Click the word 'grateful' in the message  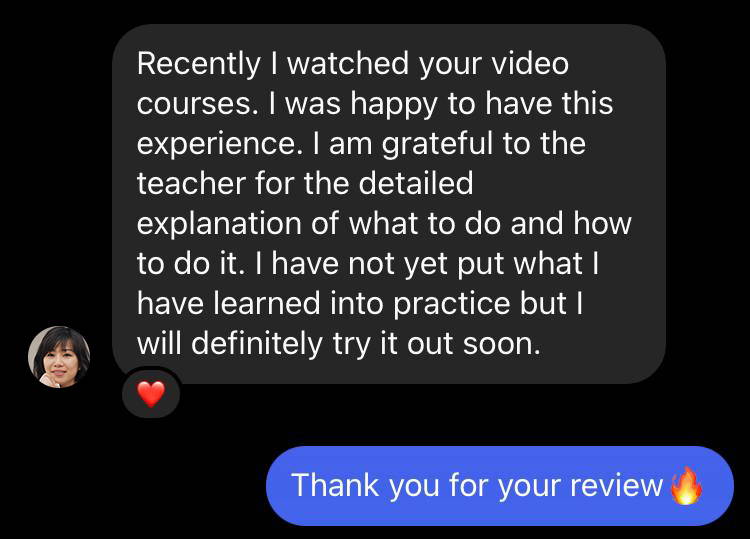(x=437, y=144)
